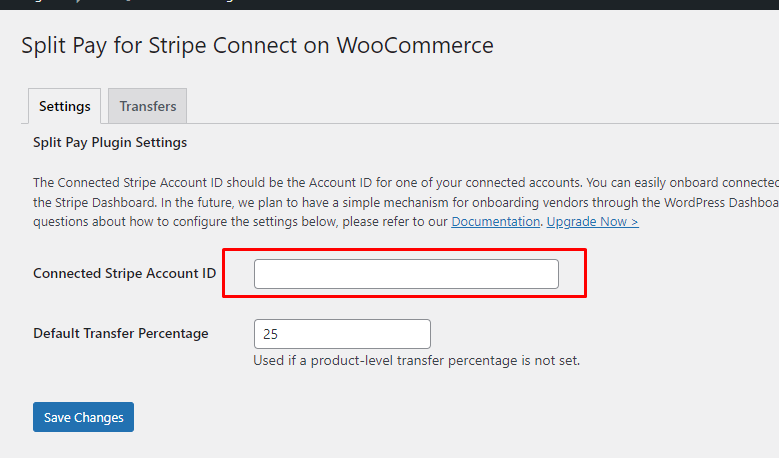
Task: Click the Default Transfer Percentage label
Action: (x=121, y=333)
